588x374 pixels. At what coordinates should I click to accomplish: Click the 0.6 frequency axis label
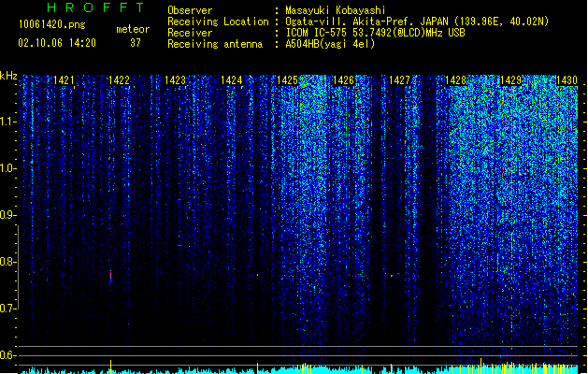(x=7, y=355)
